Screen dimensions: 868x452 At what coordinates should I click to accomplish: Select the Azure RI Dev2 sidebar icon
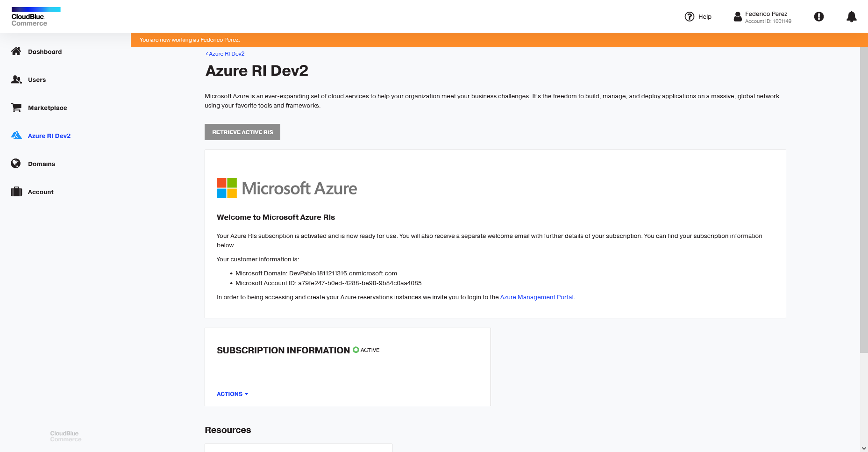click(16, 136)
